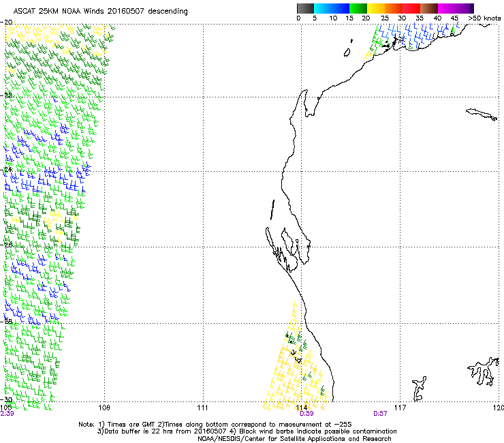
Task: Click the '105' longitude axis label
Action: [x=5, y=408]
